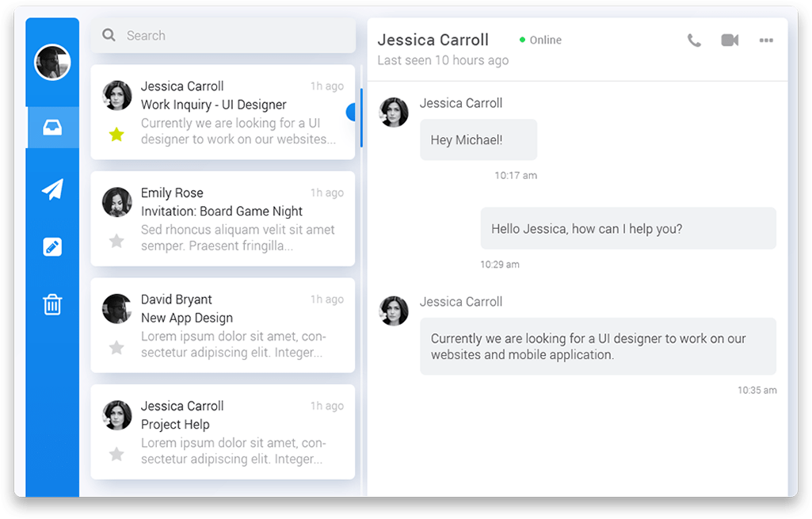Star the Project Help message
This screenshot has width=812, height=519.
coord(116,454)
